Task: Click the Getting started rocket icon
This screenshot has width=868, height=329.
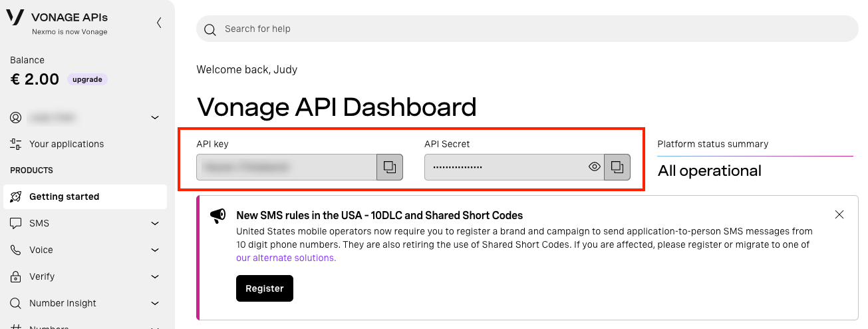Action: tap(16, 196)
